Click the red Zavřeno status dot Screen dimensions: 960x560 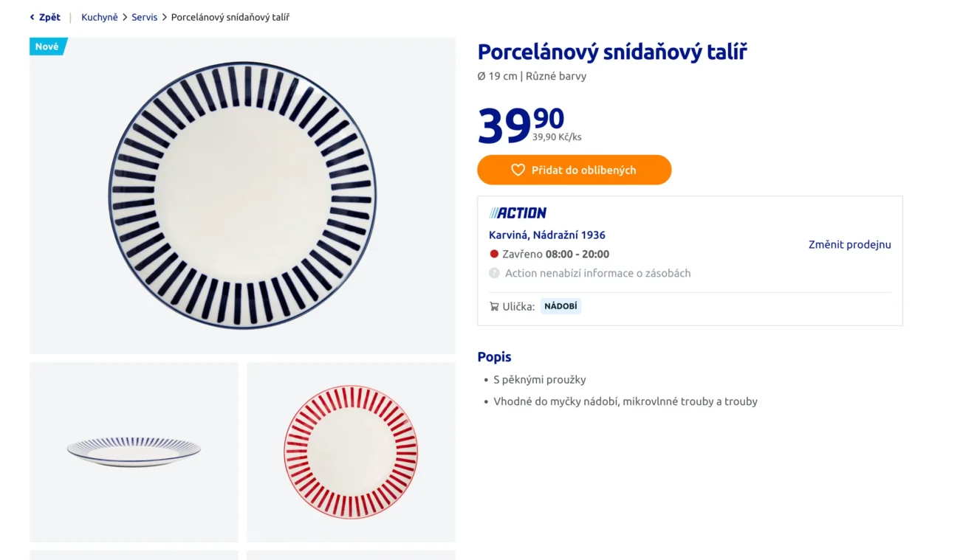point(494,254)
